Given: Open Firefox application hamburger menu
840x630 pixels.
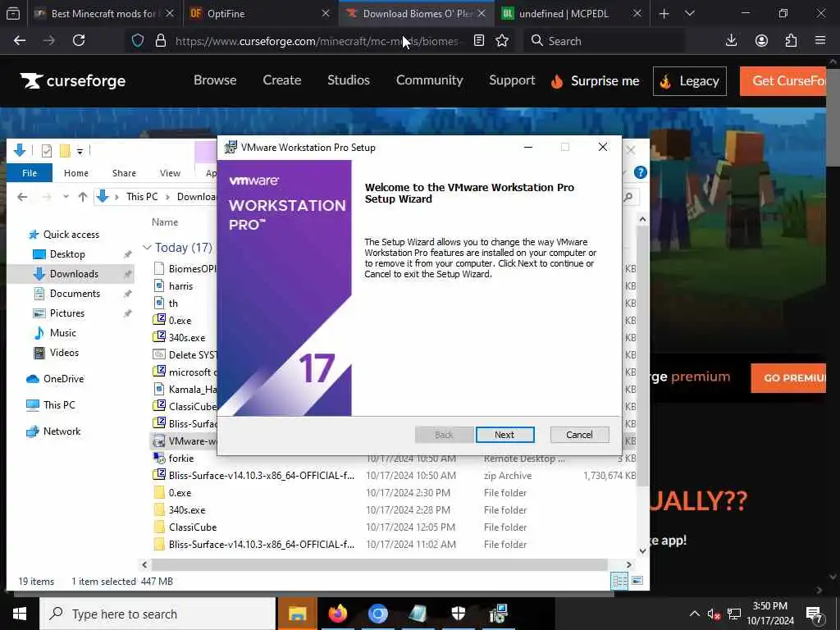Looking at the screenshot, I should click(x=820, y=41).
